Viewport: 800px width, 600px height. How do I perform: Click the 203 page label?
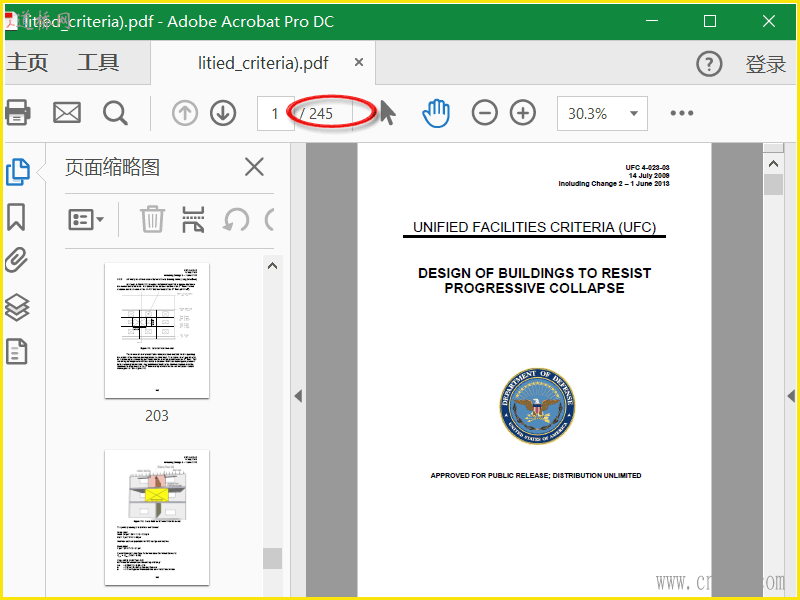tap(157, 416)
